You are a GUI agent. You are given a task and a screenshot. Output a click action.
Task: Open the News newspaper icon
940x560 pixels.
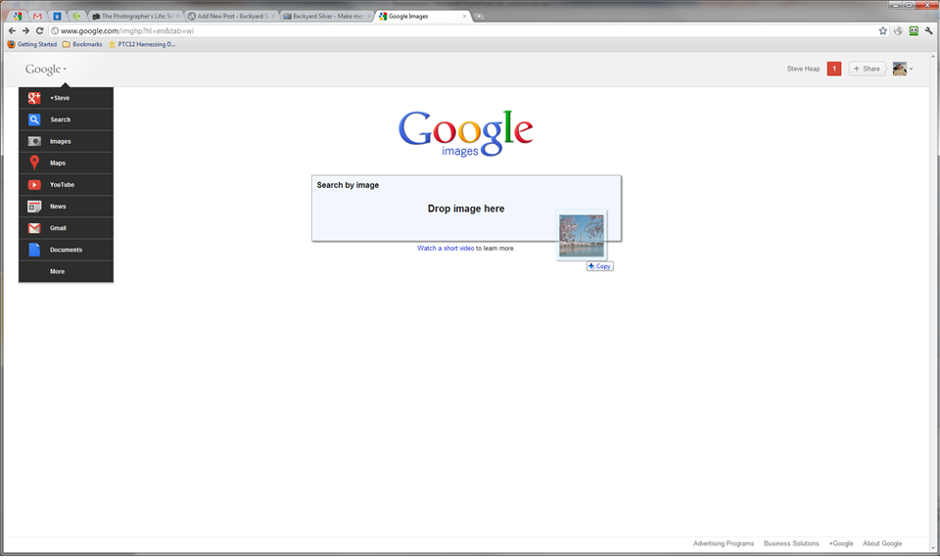(34, 207)
